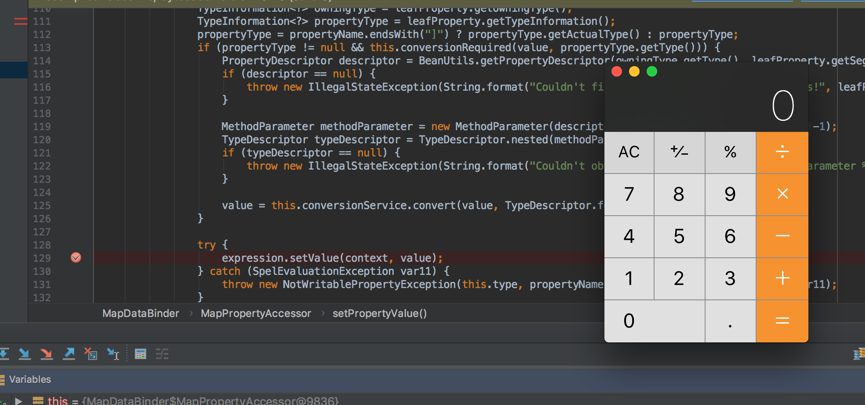
Task: Click the Force Step Into icon
Action: [x=47, y=354]
